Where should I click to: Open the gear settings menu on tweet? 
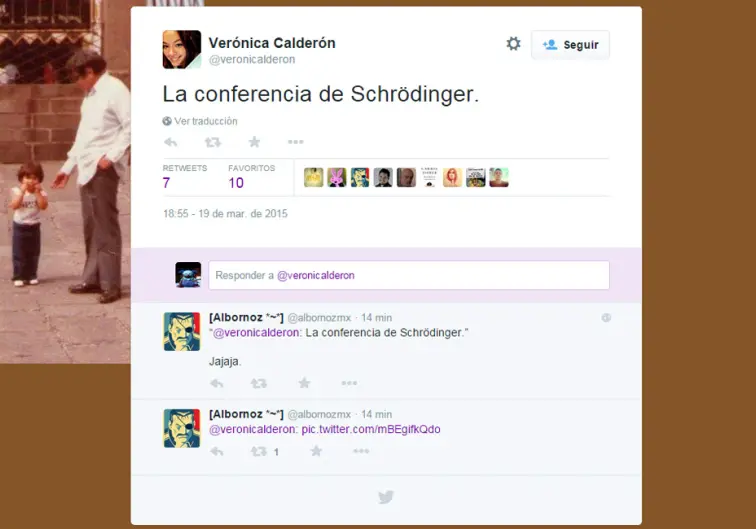pyautogui.click(x=513, y=44)
